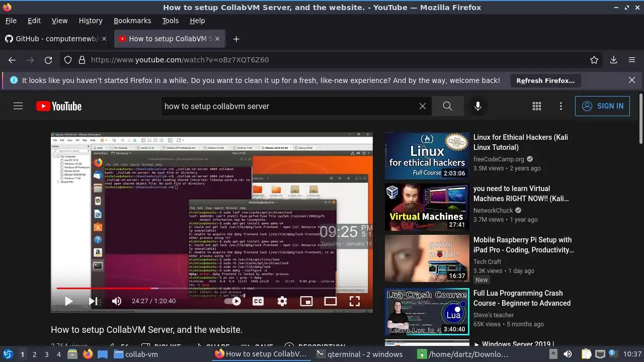644x362 pixels.
Task: Visit freeCodeCamp.org channel
Action: click(499, 159)
